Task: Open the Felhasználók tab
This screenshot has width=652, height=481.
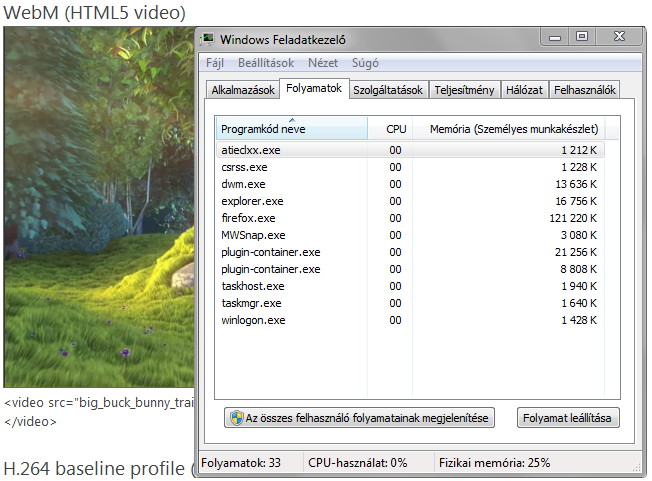Action: [x=585, y=90]
